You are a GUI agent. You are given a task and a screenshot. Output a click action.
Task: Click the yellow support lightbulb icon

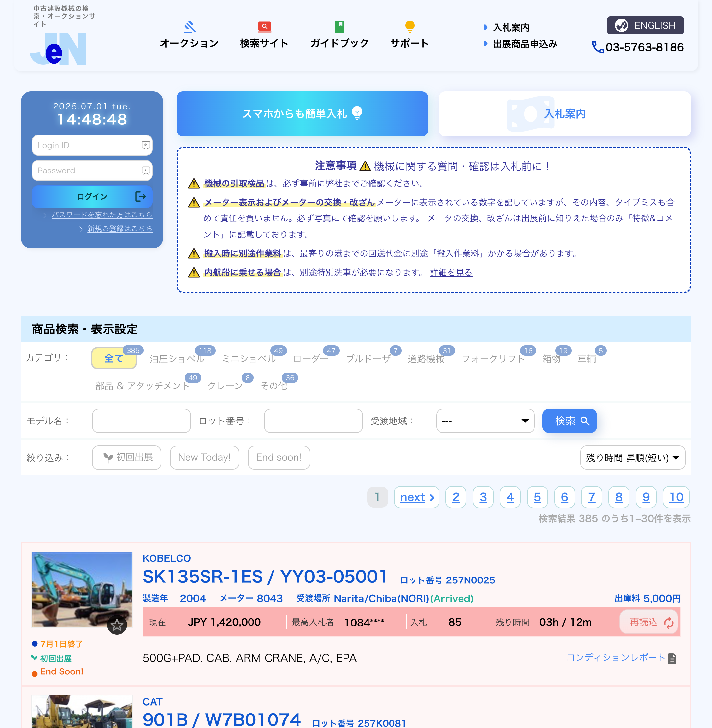410,27
